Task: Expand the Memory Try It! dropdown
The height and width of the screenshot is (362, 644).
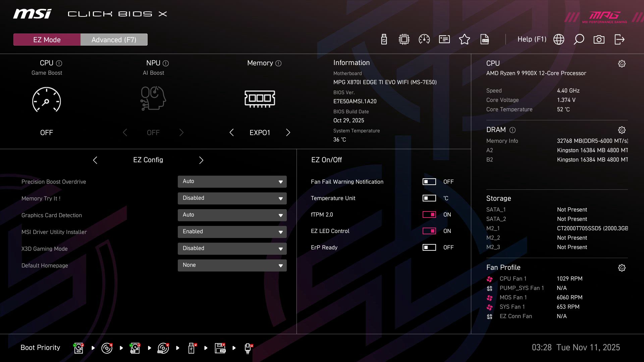Action: click(x=232, y=198)
